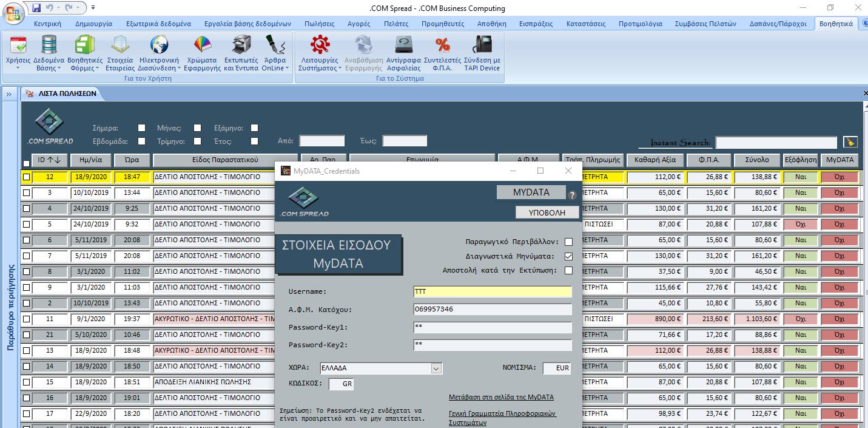Open the Πωλήσεις ribbon tab
This screenshot has height=428, width=868.
(320, 24)
